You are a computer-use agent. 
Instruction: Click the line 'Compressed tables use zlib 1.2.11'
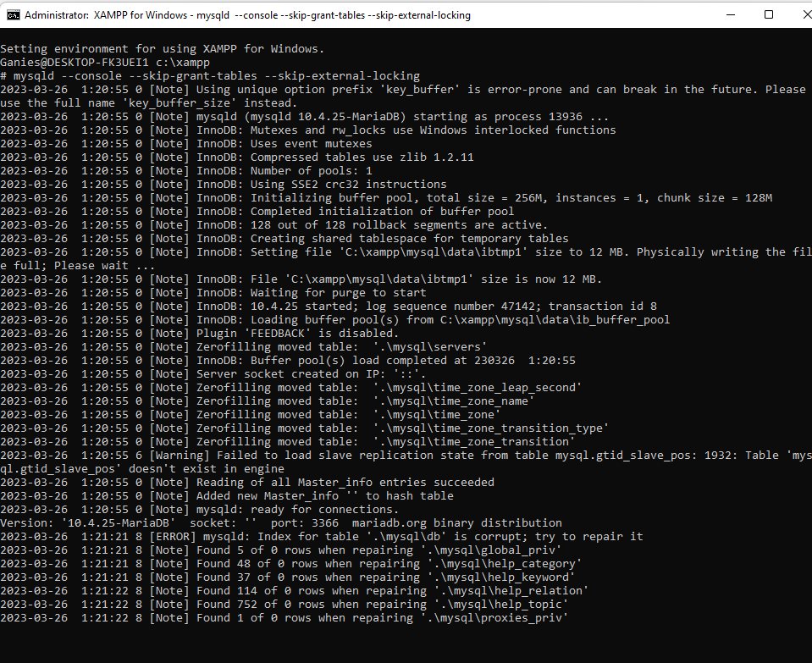(x=237, y=157)
